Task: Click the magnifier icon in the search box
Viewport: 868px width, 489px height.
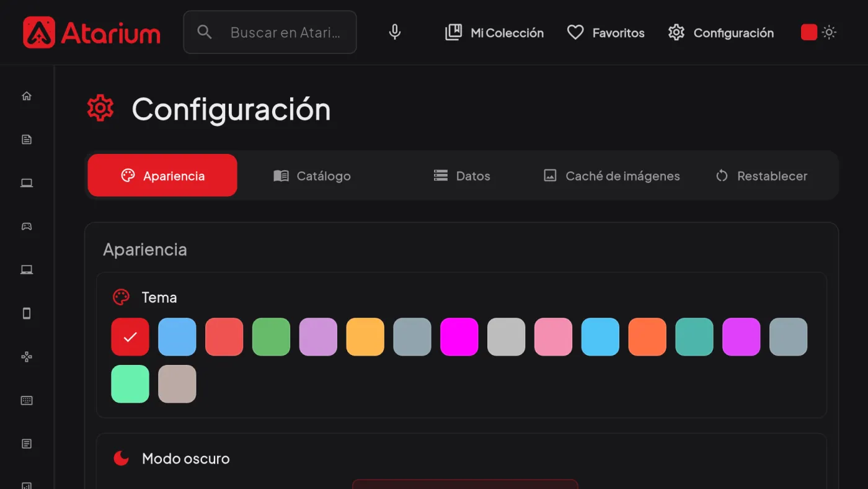Action: click(205, 32)
